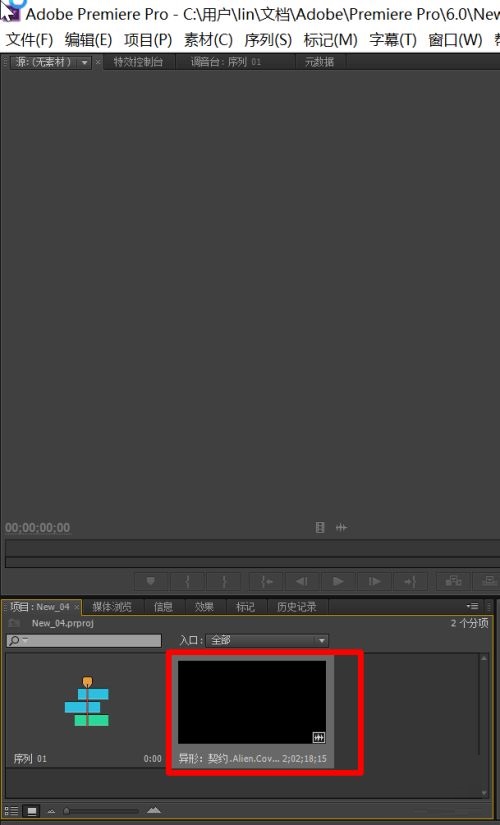
Task: Open the 序列(S) menu
Action: tap(268, 39)
